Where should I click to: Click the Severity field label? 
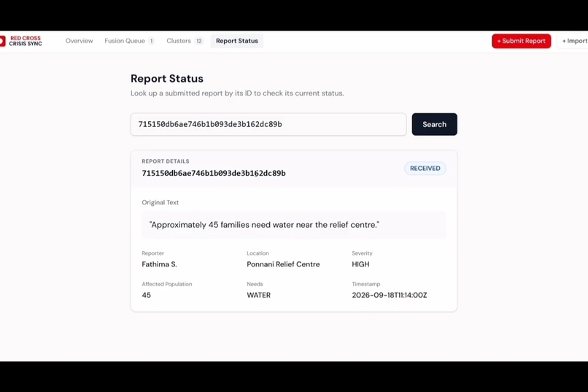pos(362,253)
